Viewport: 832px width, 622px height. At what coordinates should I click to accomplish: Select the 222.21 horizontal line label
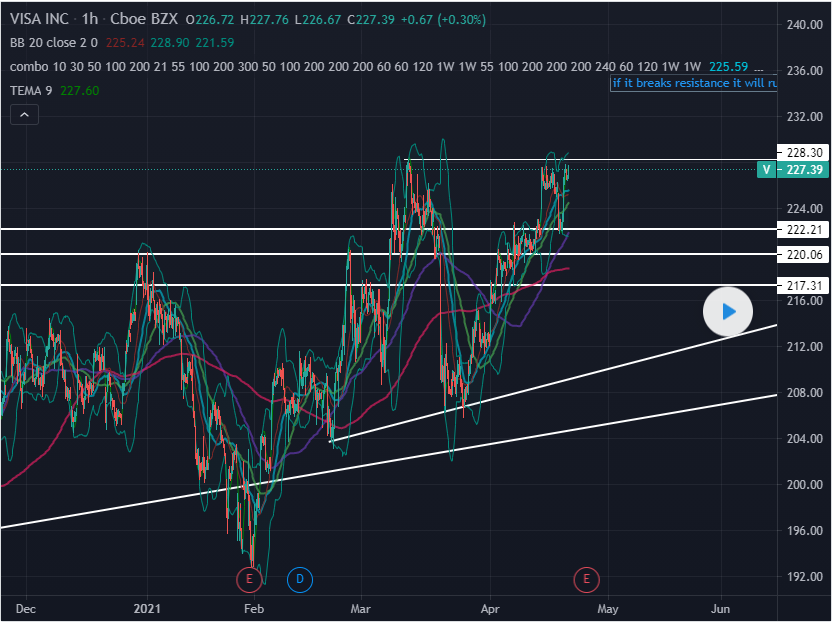click(x=805, y=230)
